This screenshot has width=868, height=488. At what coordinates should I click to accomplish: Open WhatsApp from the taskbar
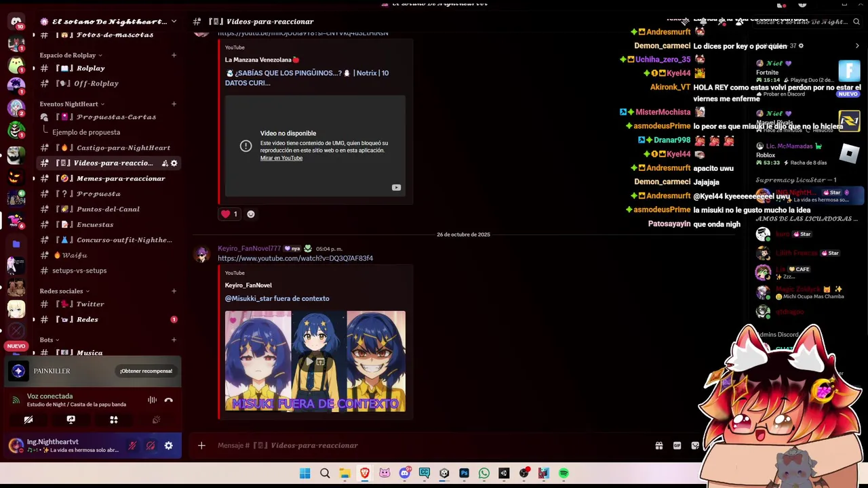(x=484, y=473)
